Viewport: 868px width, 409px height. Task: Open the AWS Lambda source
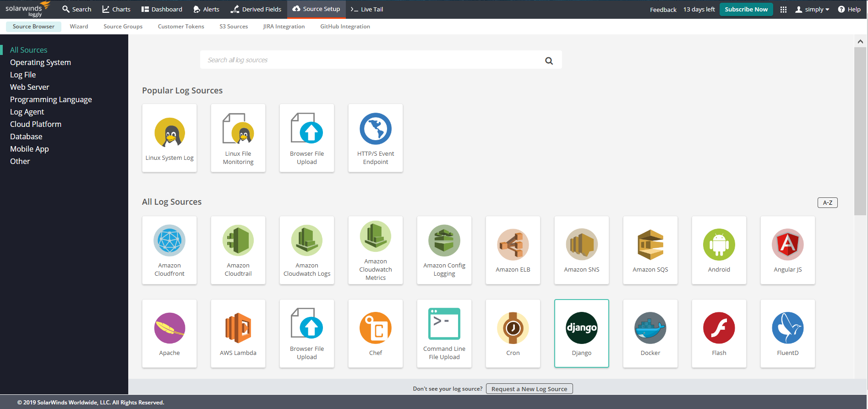238,333
